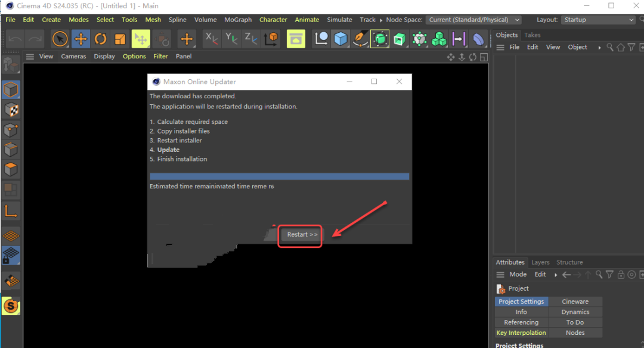The image size is (644, 348).
Task: Add a Volume Builder green cubes icon
Action: click(x=439, y=39)
